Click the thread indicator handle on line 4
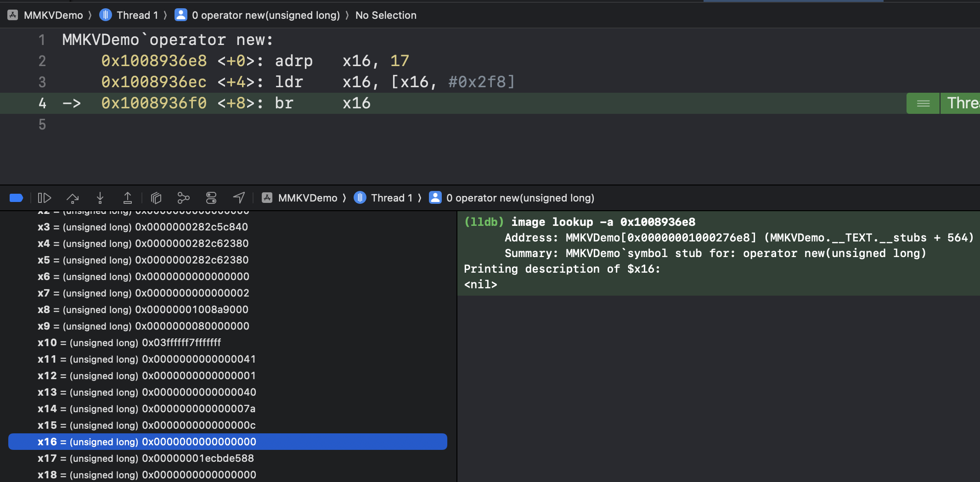980x482 pixels. (923, 103)
